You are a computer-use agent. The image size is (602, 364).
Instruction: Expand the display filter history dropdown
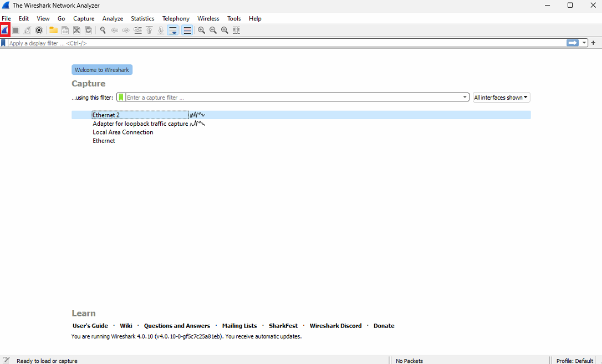[x=584, y=43]
